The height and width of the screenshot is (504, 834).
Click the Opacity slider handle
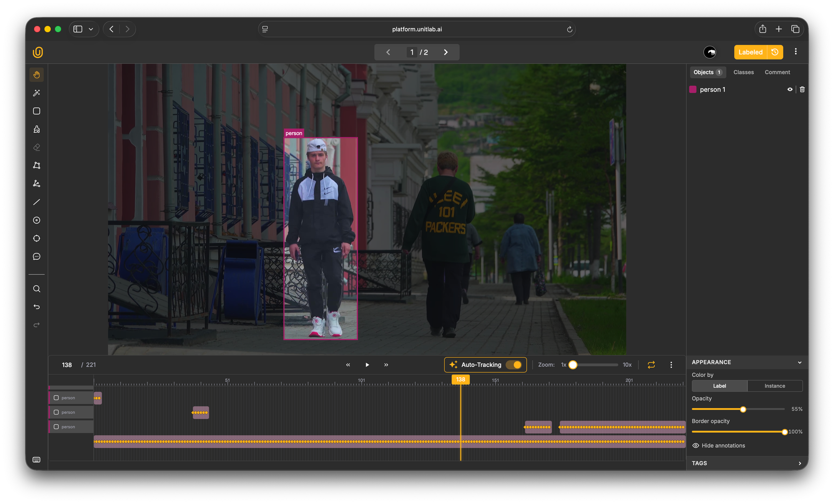pyautogui.click(x=743, y=409)
